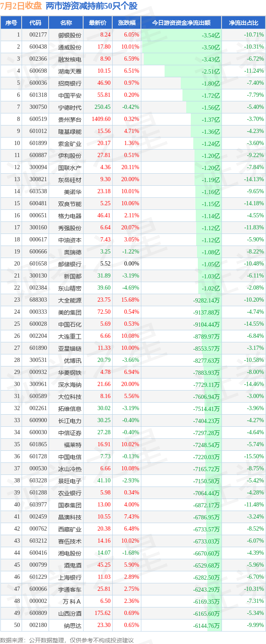Click stock code 600438
Screen dimensions: 266x644
pyautogui.click(x=38, y=47)
